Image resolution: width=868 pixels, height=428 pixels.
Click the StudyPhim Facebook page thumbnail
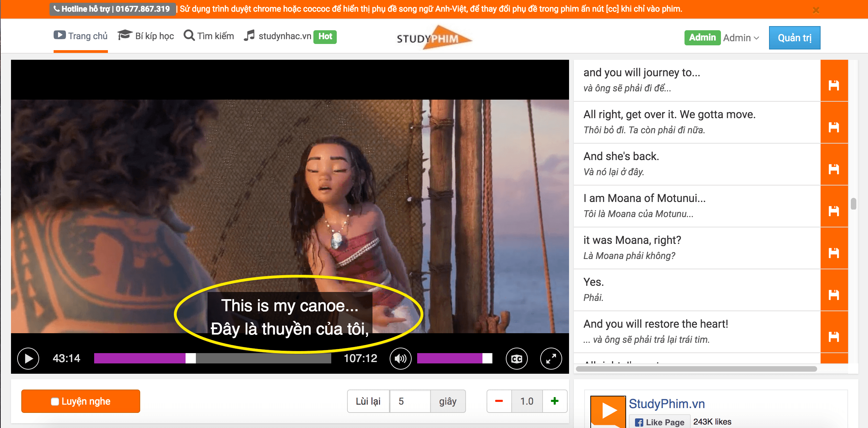click(608, 412)
